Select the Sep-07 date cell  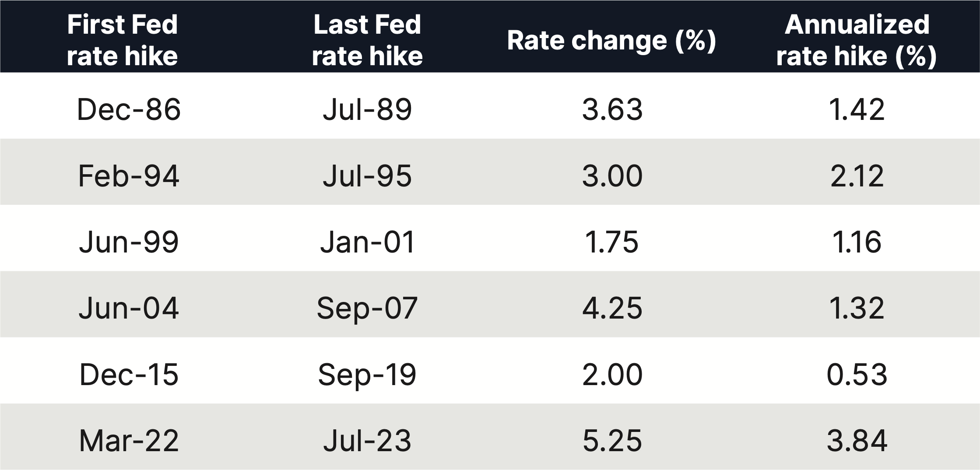(367, 308)
